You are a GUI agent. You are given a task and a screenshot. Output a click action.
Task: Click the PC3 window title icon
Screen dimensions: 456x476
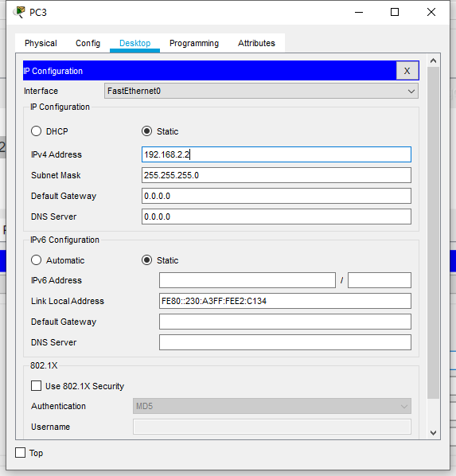[x=19, y=12]
